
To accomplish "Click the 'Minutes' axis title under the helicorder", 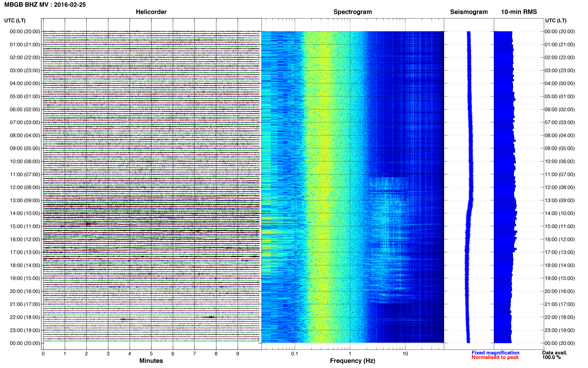I will coord(151,361).
